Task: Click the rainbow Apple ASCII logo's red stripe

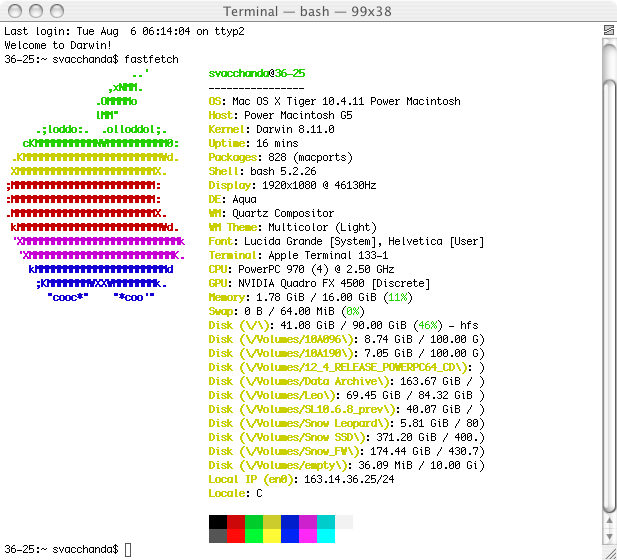Action: pyautogui.click(x=92, y=206)
